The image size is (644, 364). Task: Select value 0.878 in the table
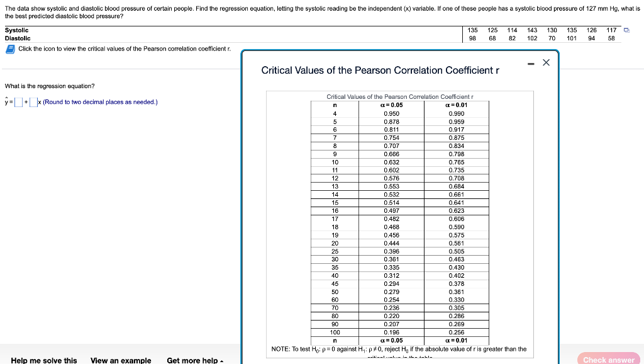tap(391, 122)
